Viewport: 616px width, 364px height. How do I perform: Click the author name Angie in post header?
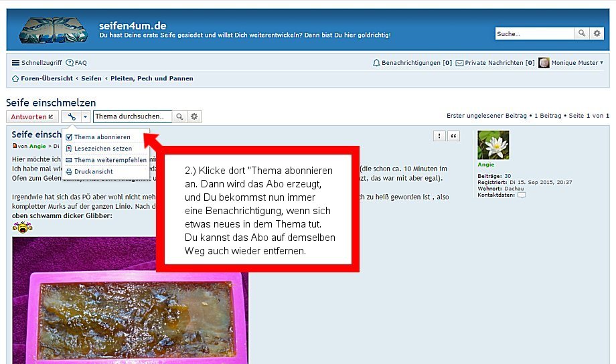37,146
